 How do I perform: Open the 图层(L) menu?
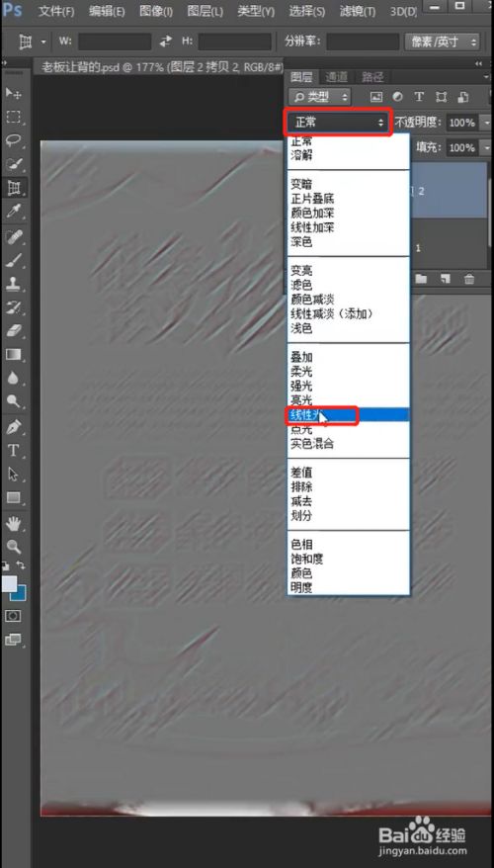(x=206, y=11)
